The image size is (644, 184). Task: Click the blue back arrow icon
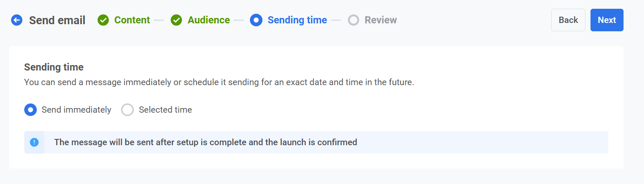pos(17,20)
